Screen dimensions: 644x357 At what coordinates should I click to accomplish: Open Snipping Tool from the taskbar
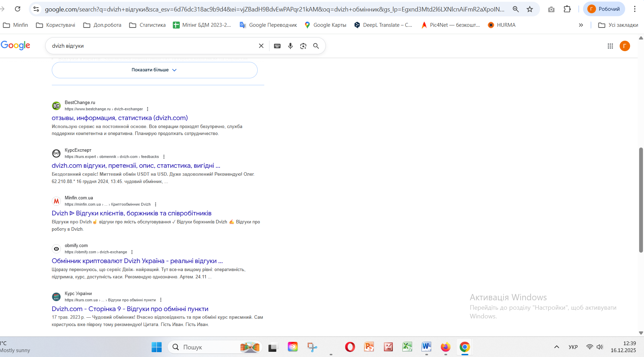pos(312,347)
